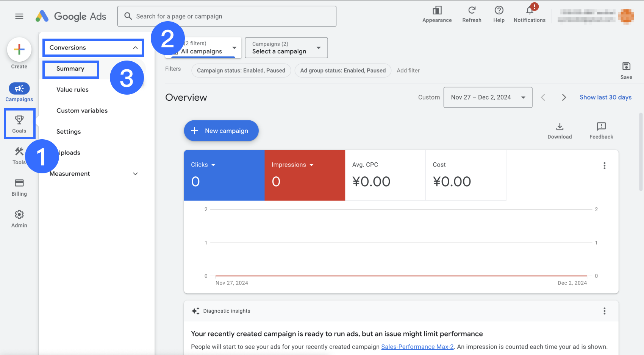644x355 pixels.
Task: Open the Sales-Performance Max-2 link
Action: pyautogui.click(x=417, y=347)
